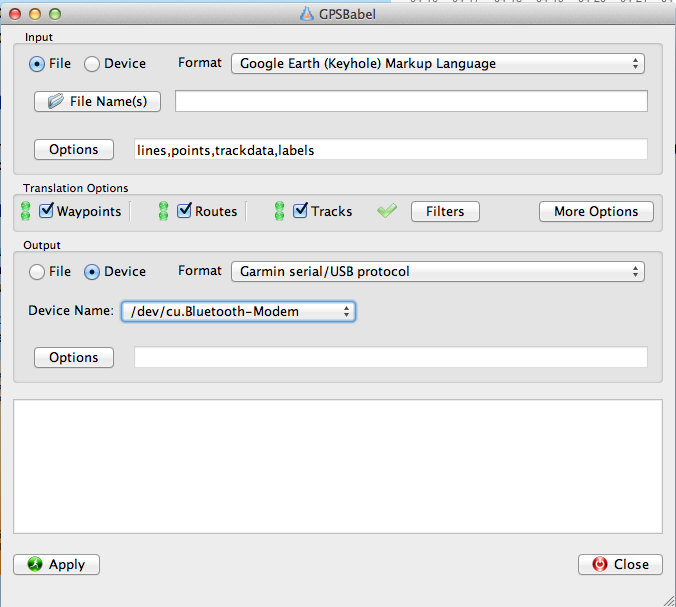Open the Output Format Garmin dropdown

438,272
